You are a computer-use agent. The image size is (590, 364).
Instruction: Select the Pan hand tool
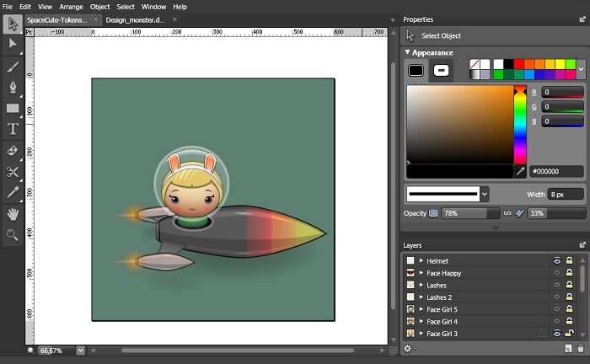13,214
